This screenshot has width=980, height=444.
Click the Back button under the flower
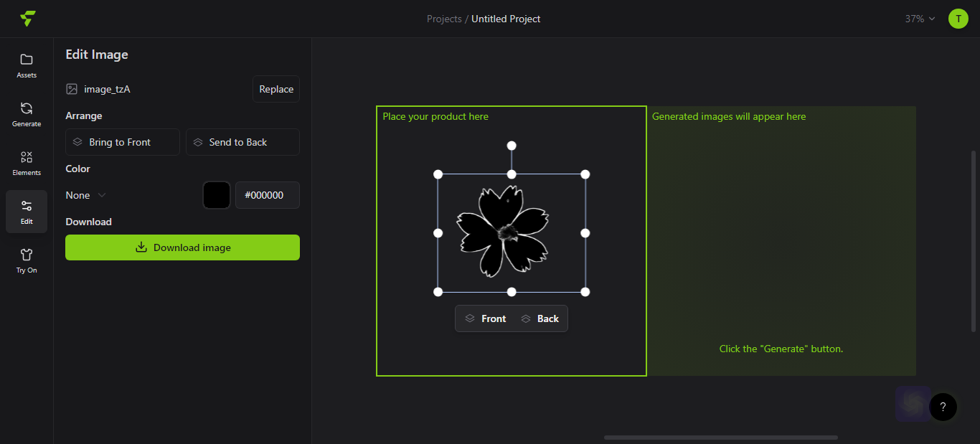(540, 318)
